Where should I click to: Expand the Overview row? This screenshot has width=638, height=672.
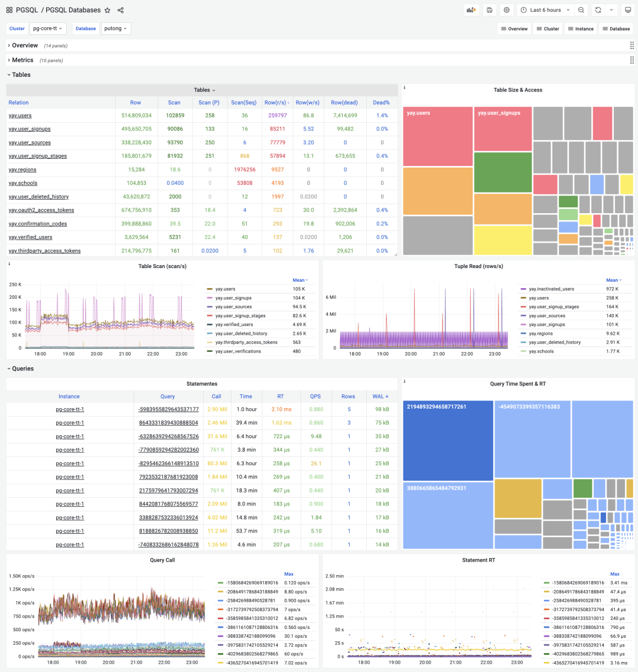[x=25, y=45]
